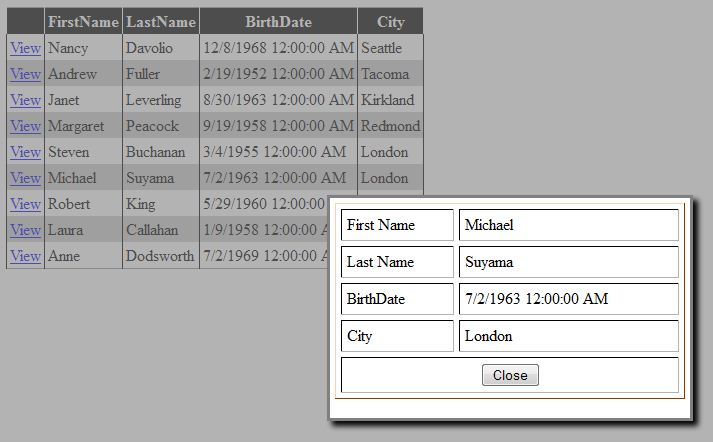
Task: Select the 'Seattle' city cell
Action: 391,48
